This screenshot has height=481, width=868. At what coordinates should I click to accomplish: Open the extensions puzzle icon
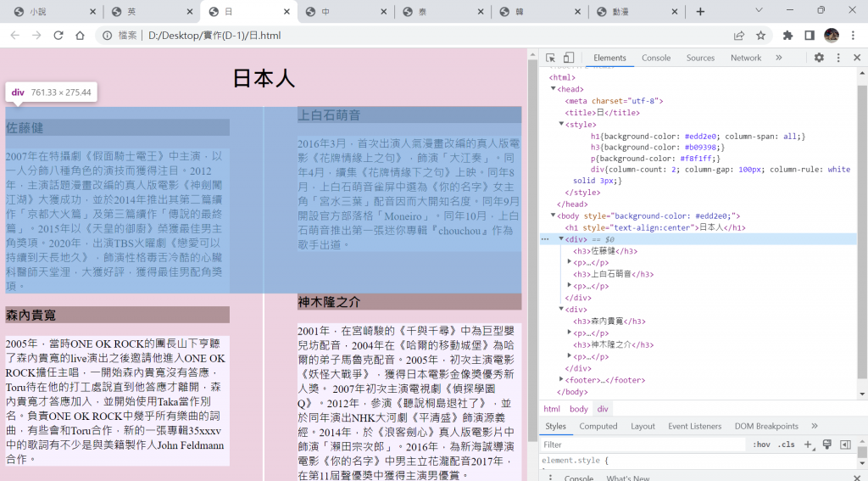coord(787,36)
